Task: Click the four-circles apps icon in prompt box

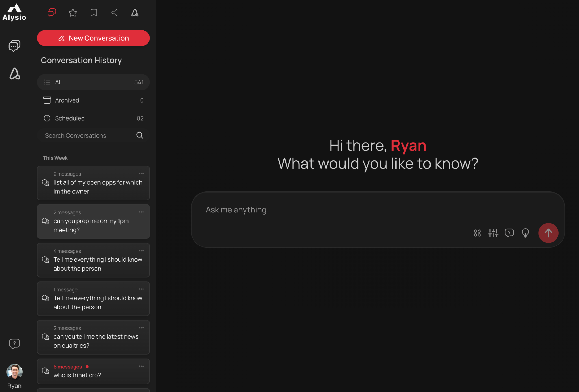Action: (x=477, y=233)
